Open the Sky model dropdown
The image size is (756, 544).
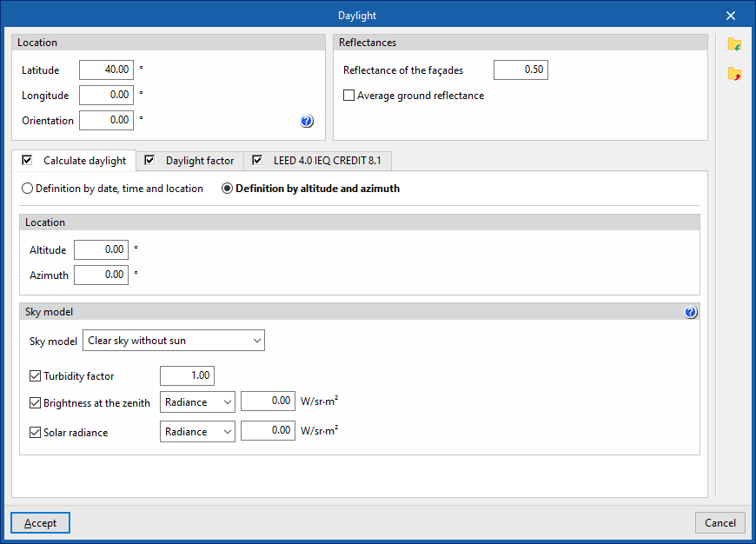pyautogui.click(x=174, y=341)
